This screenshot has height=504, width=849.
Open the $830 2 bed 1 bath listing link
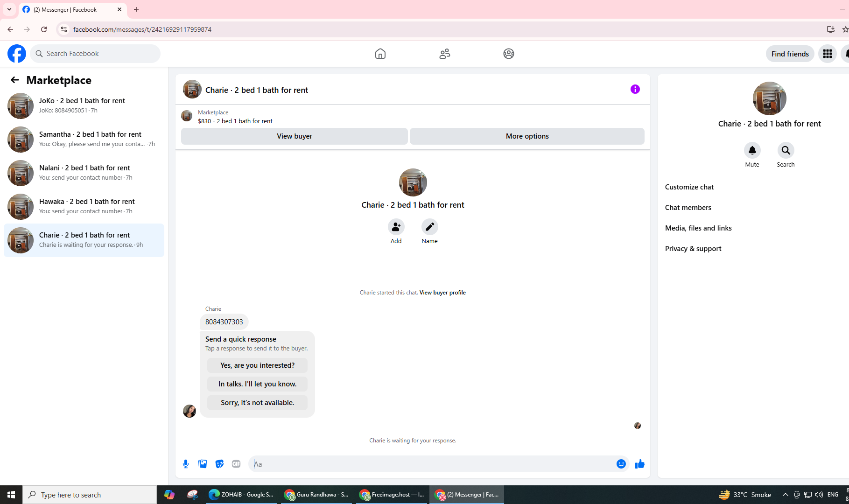(235, 121)
